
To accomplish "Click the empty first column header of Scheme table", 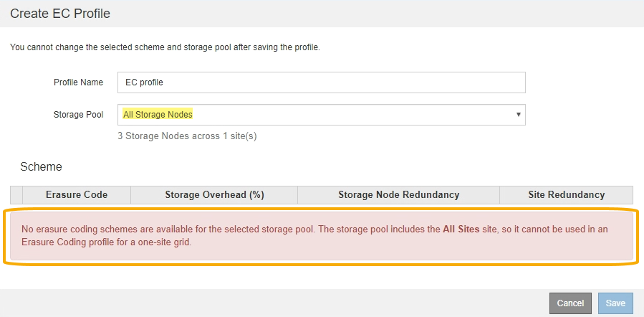I will [16, 195].
